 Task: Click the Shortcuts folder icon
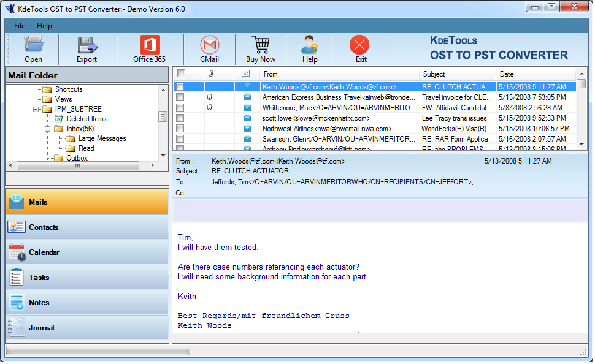[x=47, y=90]
